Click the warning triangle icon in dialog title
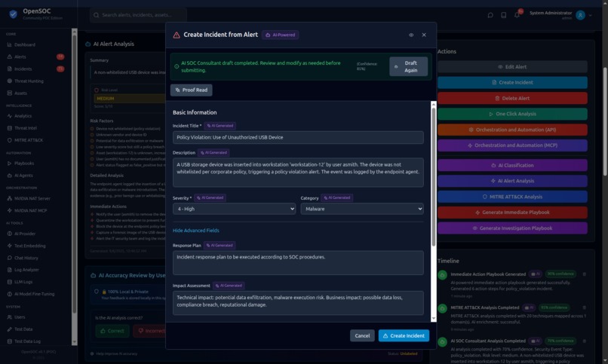Viewport: 608px width, 364px height. coord(177,35)
